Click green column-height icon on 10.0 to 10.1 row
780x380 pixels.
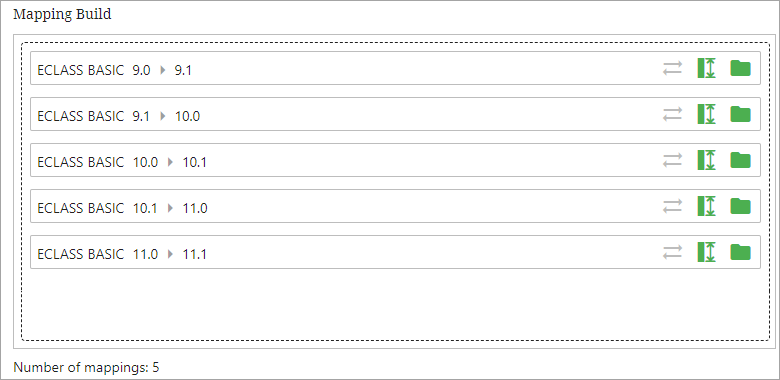706,160
